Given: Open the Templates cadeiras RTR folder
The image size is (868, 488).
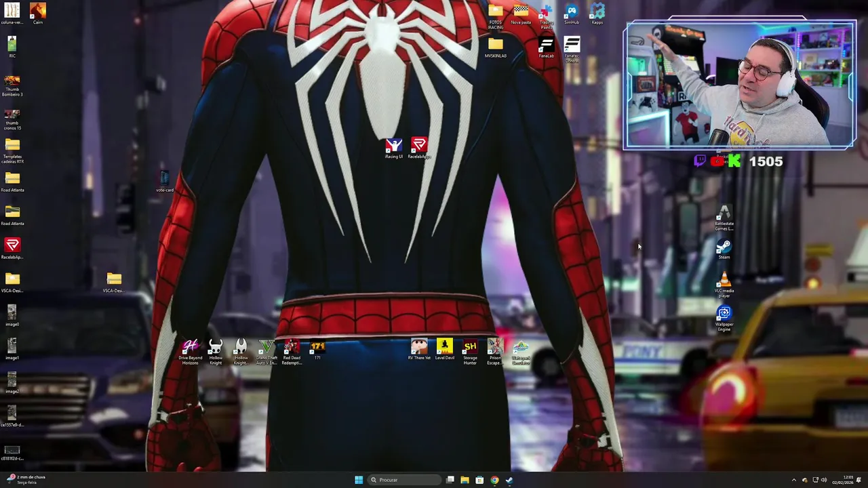Looking at the screenshot, I should click(12, 150).
